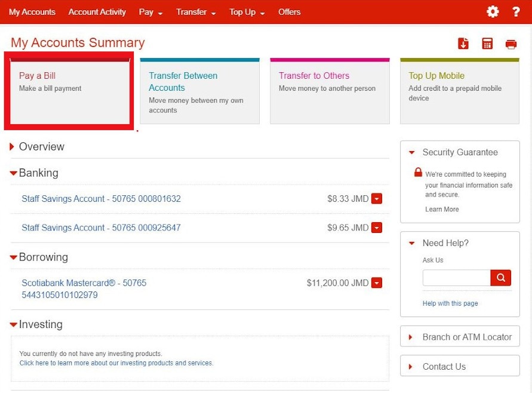The width and height of the screenshot is (532, 393).
Task: Click the Branch or ATM Locator button
Action: 459,336
